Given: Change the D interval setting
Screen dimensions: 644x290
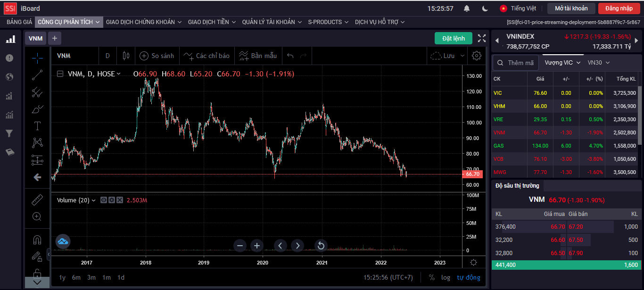Looking at the screenshot, I should tap(107, 56).
